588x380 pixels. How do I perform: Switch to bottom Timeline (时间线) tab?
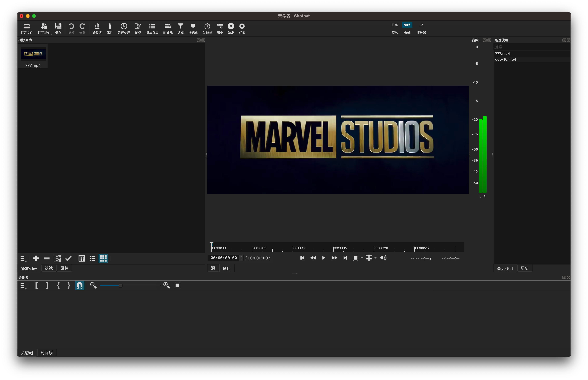tap(46, 353)
